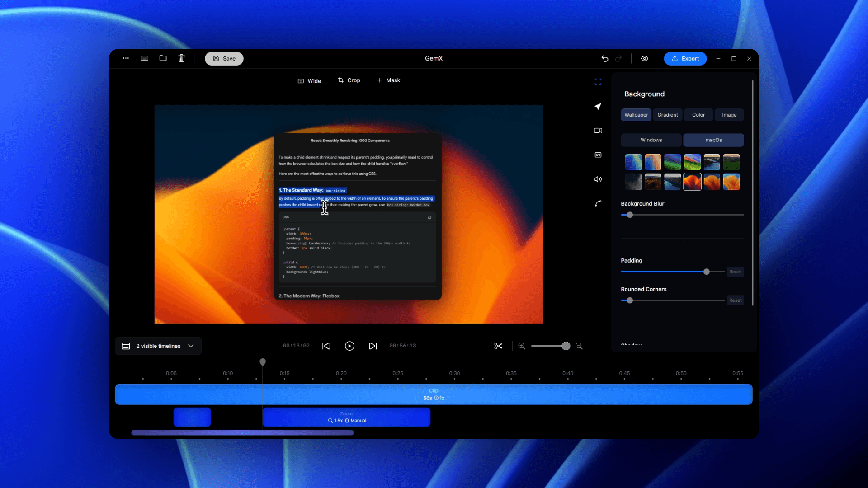Image resolution: width=868 pixels, height=488 pixels.
Task: Click the timeline playhead marker
Action: pos(263,362)
